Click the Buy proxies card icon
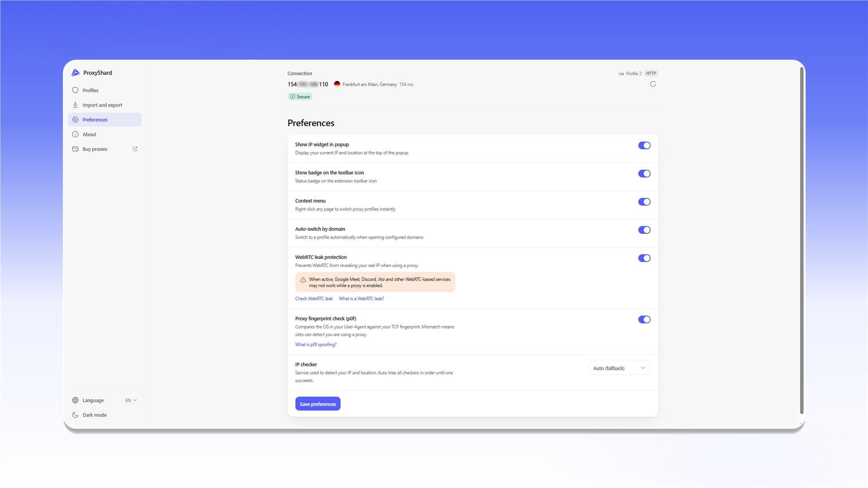This screenshot has height=488, width=868. click(75, 149)
